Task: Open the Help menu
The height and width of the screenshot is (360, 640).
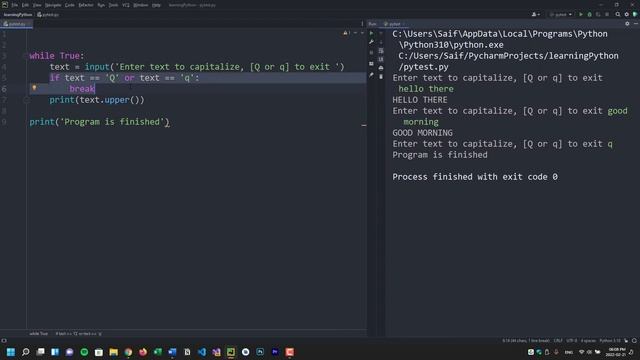Action: click(x=156, y=5)
